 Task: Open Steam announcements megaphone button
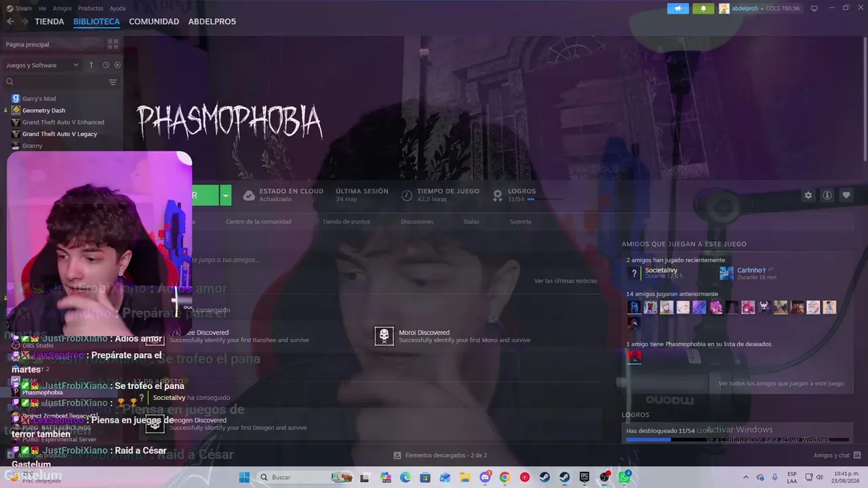coord(677,8)
